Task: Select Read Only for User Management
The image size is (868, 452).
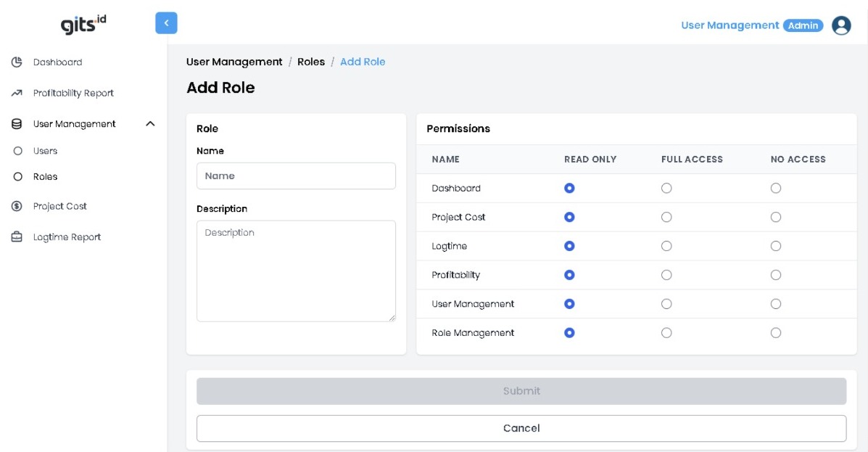Action: coord(569,304)
